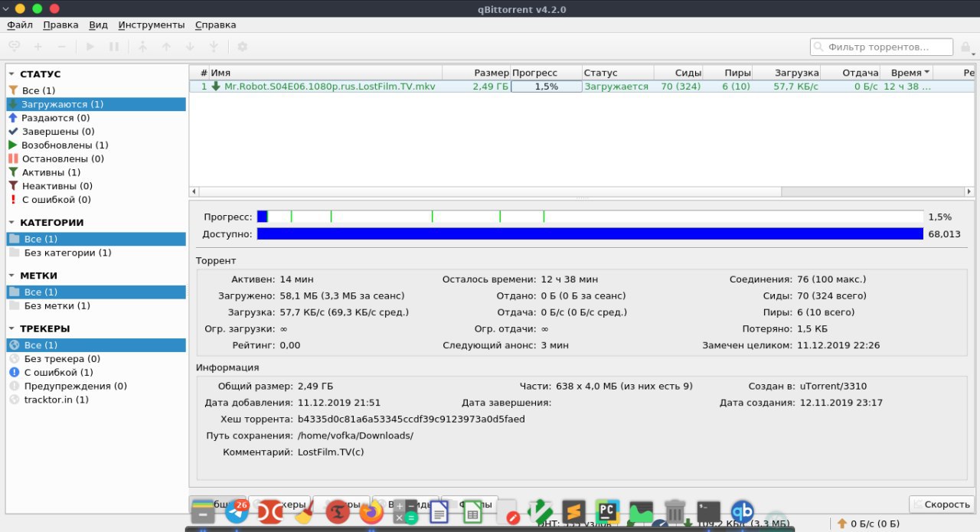Select Без метки (1) filter

pyautogui.click(x=96, y=305)
